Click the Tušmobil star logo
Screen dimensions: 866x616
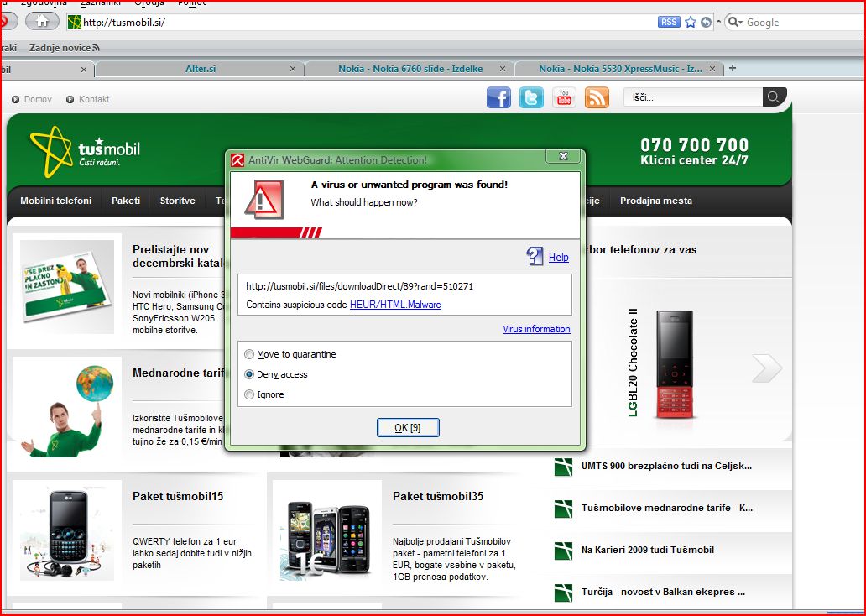pyautogui.click(x=51, y=151)
